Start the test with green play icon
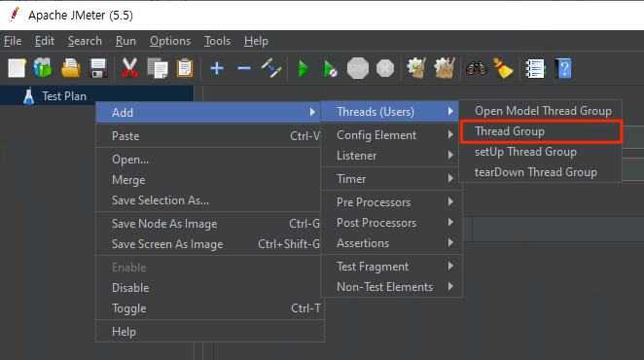 click(x=304, y=68)
